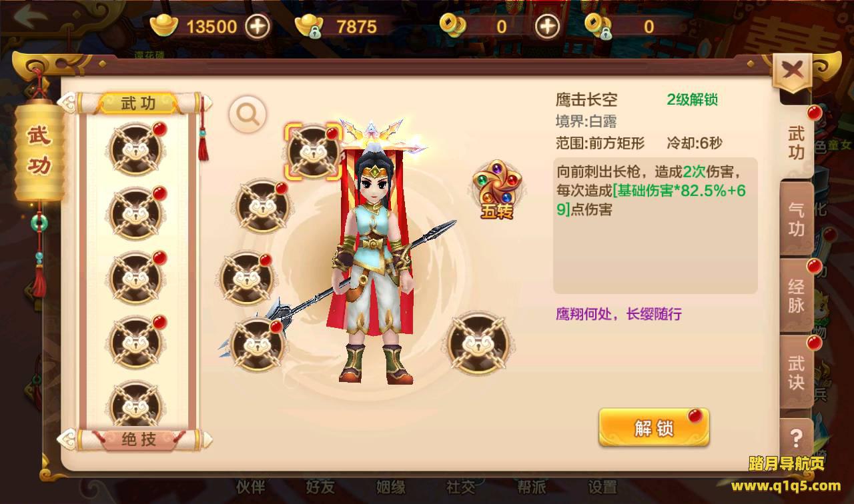Viewport: 854px width, 504px height.
Task: Switch to the 经脉 side tab
Action: point(797,296)
